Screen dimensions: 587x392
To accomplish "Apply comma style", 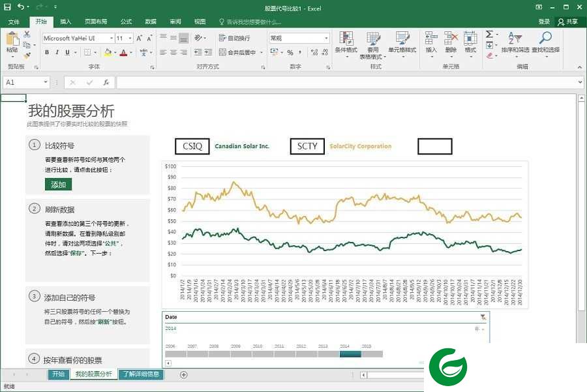I will [300, 52].
